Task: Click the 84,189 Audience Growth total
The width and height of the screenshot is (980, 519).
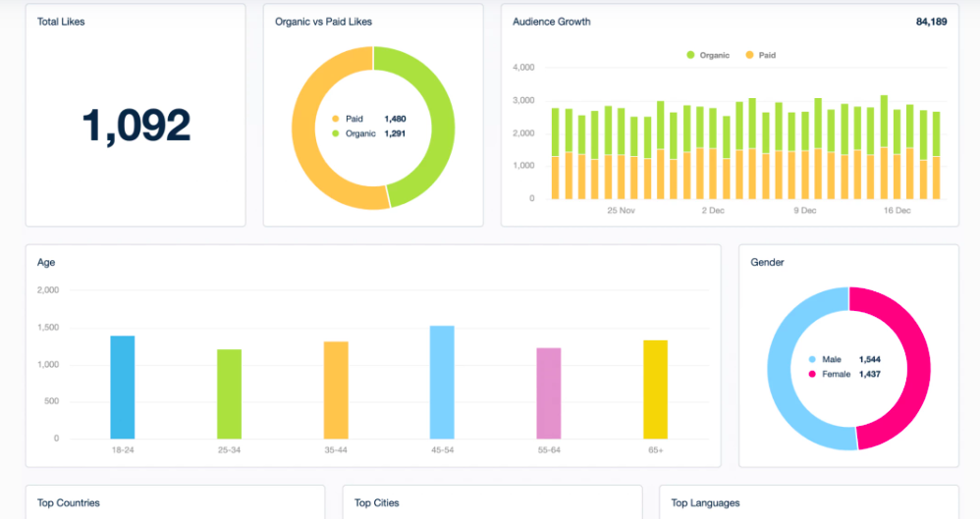Action: coord(931,22)
